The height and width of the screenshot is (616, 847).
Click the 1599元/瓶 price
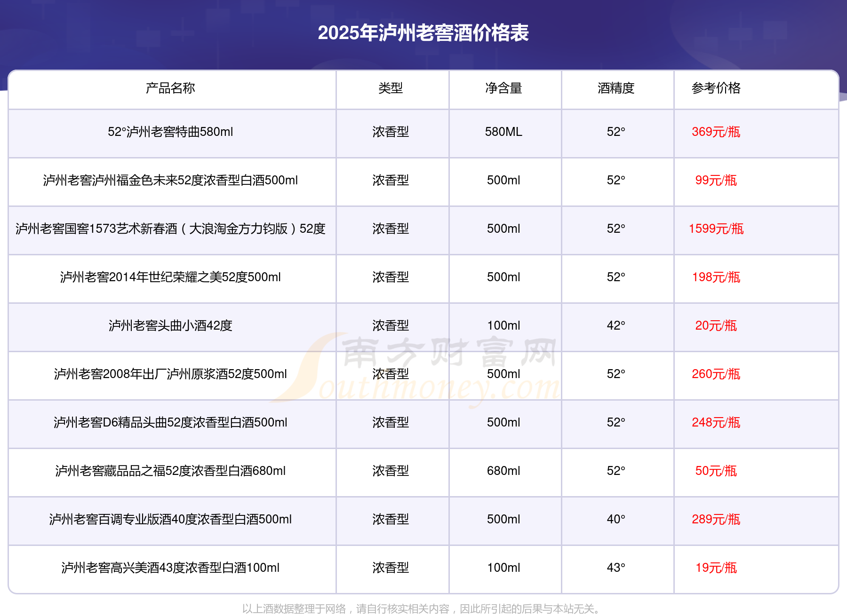716,229
